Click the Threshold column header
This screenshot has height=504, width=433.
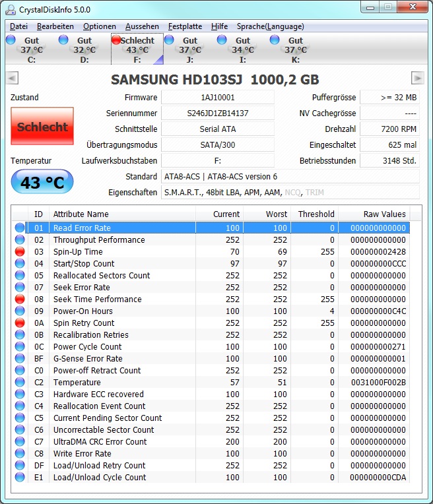(314, 214)
